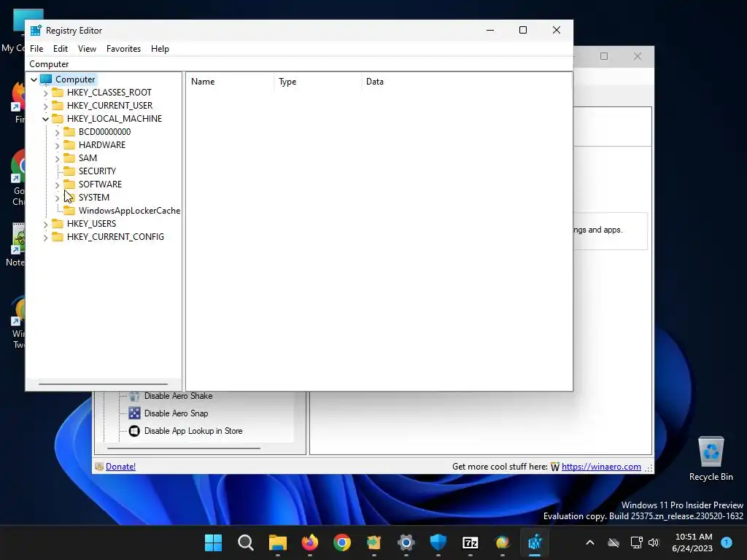Expand HKEY_CURRENT_CONFIG chevron
747x560 pixels.
coord(46,237)
